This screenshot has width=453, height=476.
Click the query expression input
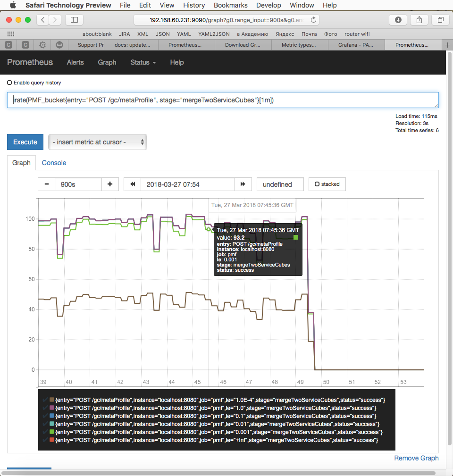click(223, 100)
